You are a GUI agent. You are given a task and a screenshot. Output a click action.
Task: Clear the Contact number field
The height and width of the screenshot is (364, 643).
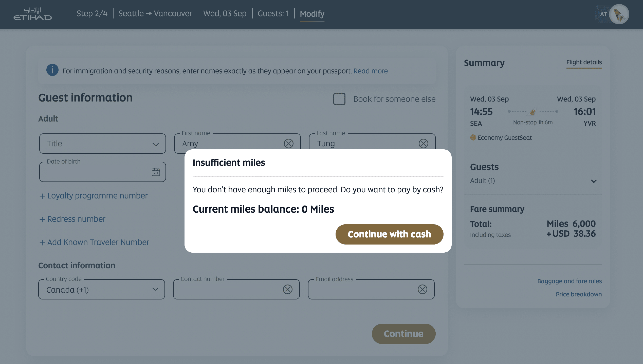[x=287, y=289]
